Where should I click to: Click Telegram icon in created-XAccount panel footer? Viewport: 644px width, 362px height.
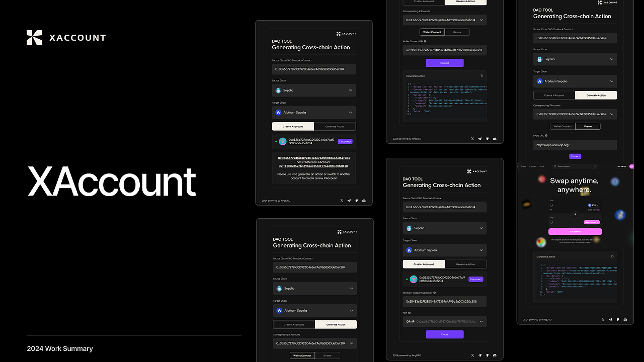click(x=349, y=201)
